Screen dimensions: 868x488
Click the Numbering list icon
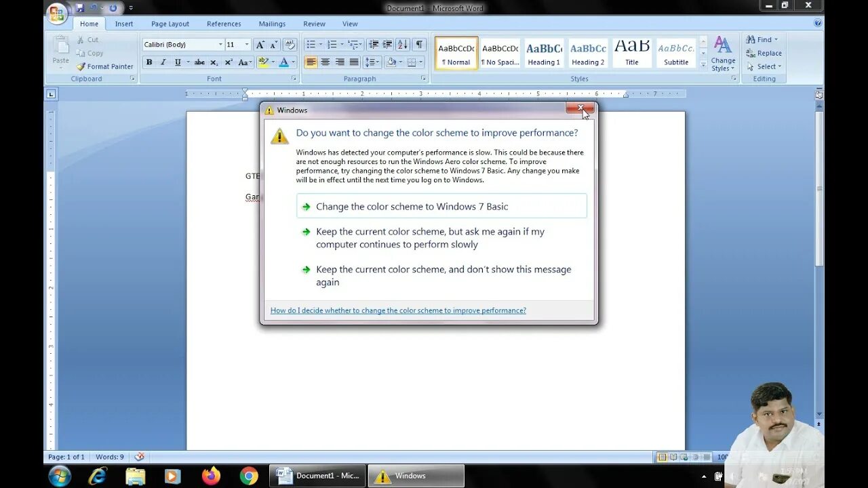(x=332, y=45)
